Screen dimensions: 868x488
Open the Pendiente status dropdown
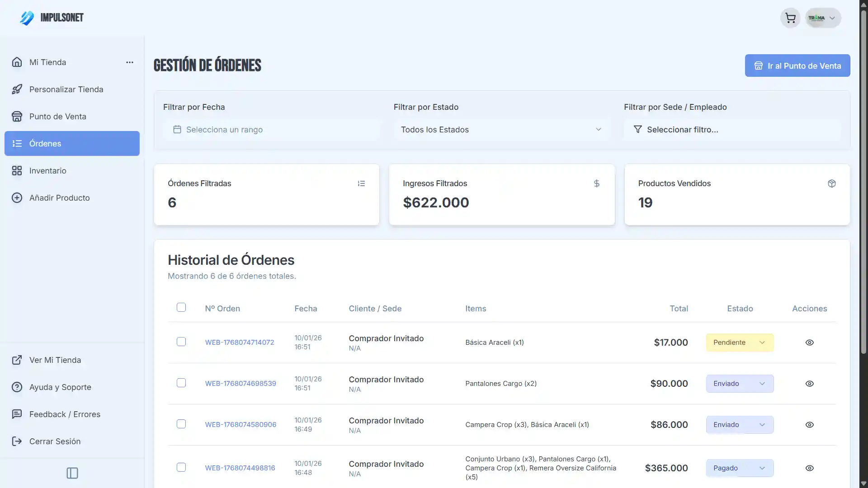pos(740,343)
